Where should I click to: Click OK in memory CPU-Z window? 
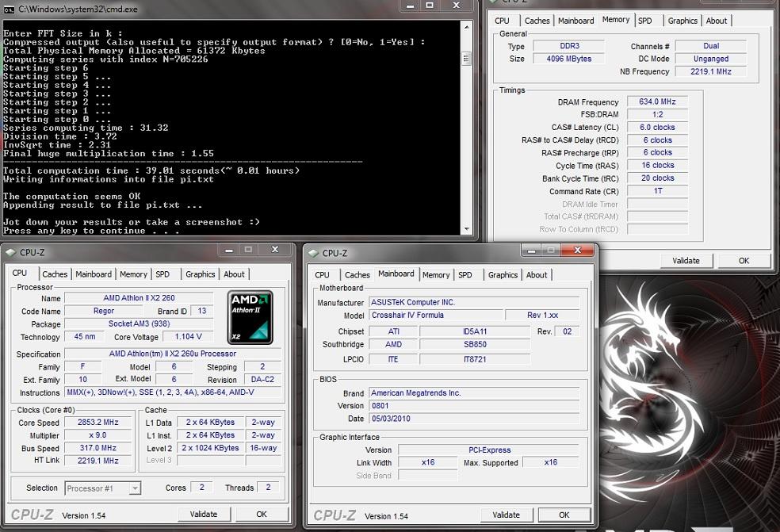(744, 261)
